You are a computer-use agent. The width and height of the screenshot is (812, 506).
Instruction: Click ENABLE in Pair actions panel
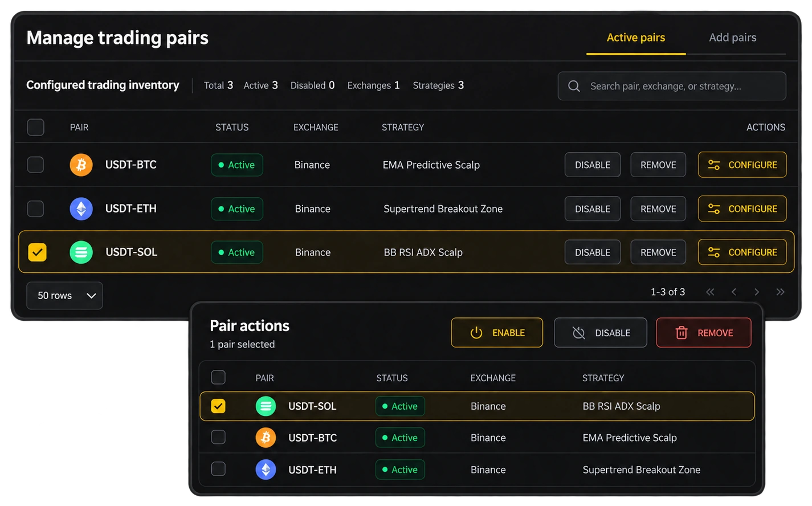pos(497,333)
